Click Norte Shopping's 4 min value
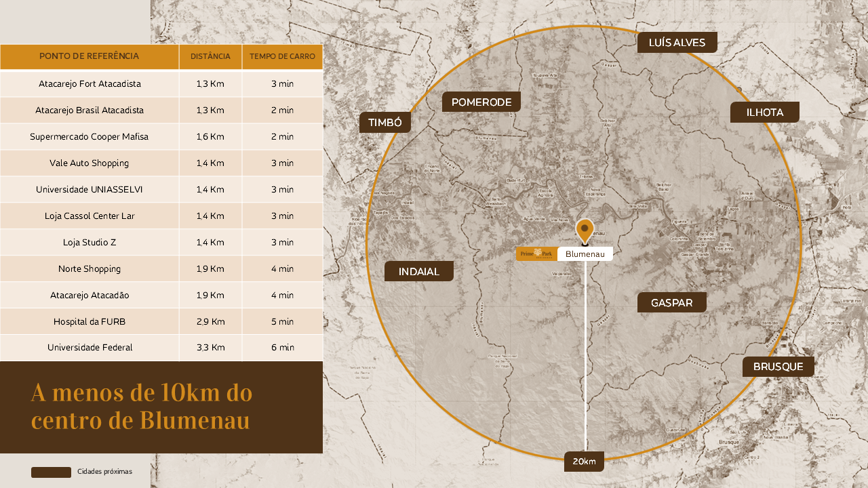 [x=282, y=269]
